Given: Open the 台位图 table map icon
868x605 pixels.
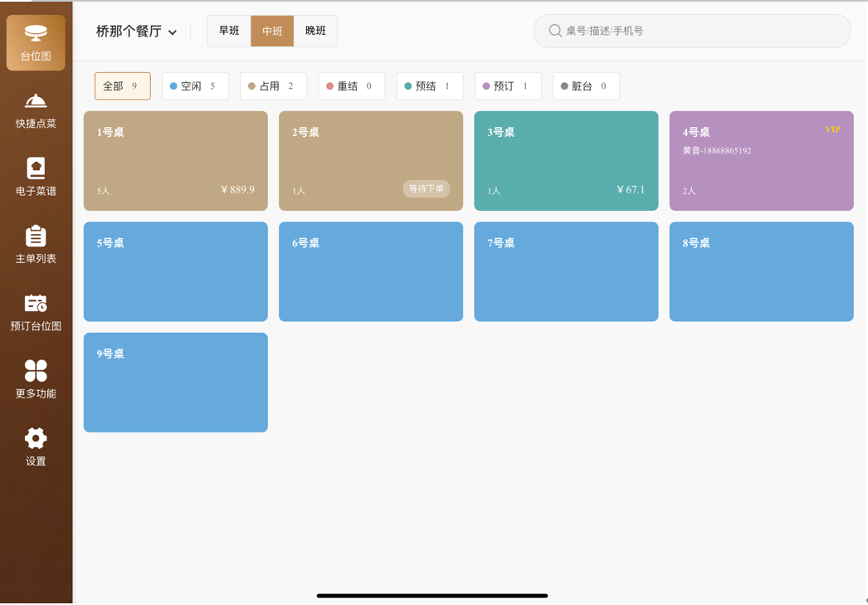Looking at the screenshot, I should 36,34.
